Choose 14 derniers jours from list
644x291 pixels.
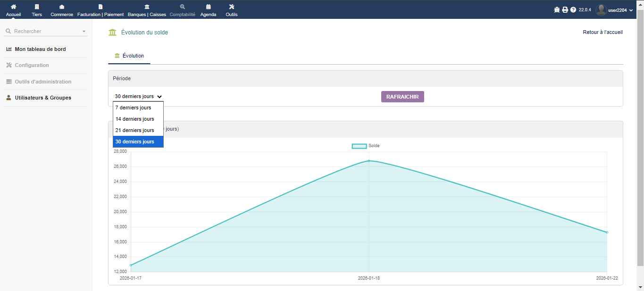tap(135, 119)
